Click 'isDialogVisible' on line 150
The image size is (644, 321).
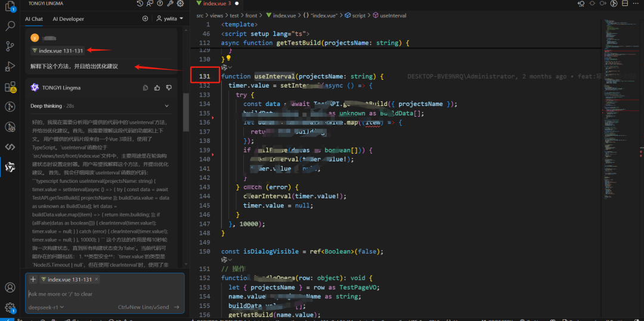271,251
